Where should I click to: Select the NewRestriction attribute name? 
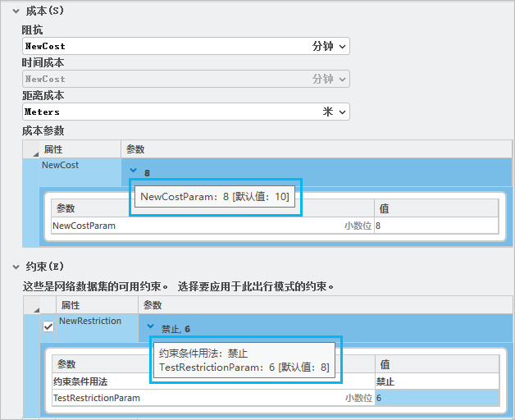90,322
